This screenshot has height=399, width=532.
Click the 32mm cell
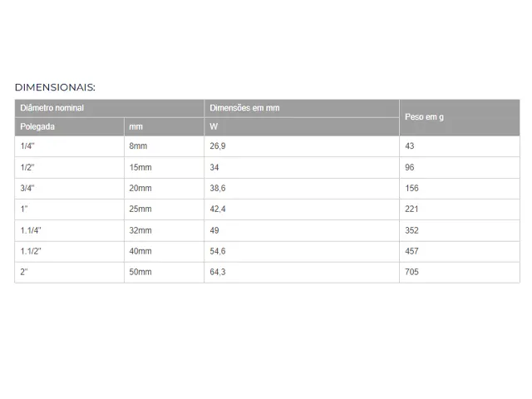(165, 231)
